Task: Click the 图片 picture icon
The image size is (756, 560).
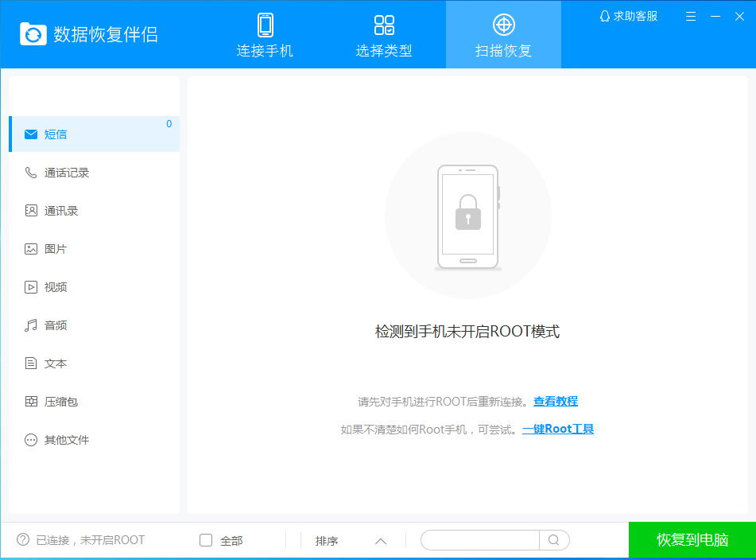Action: [x=31, y=249]
